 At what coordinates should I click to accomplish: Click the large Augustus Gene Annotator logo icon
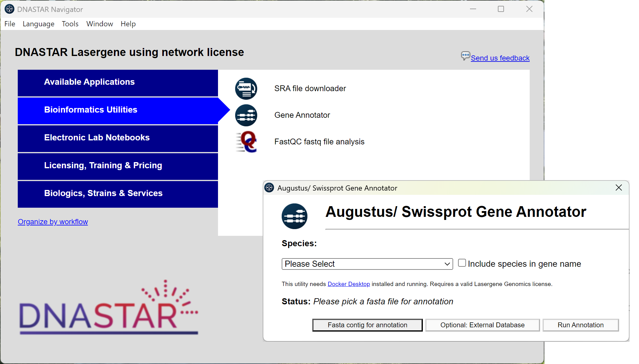pos(295,216)
